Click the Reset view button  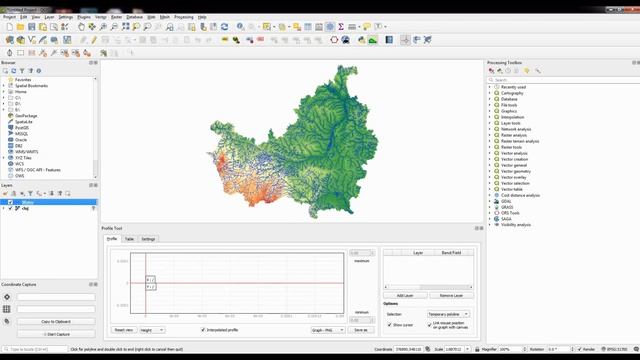124,330
